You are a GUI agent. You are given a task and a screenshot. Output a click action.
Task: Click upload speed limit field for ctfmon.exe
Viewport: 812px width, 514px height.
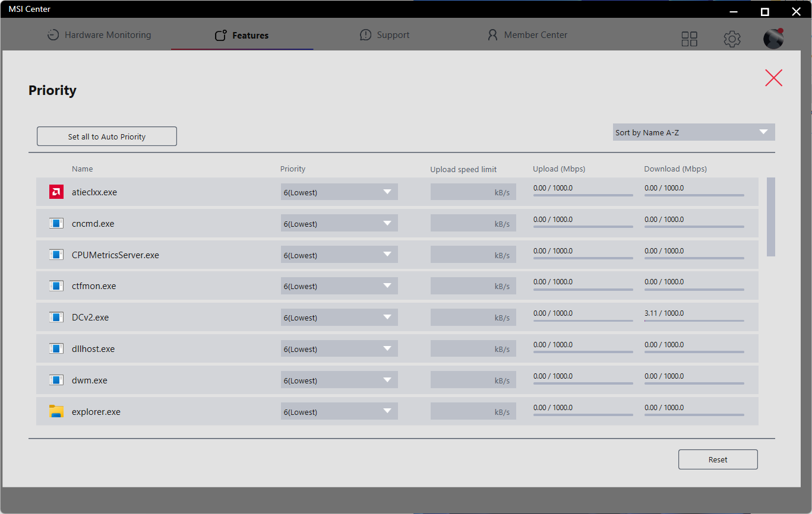coord(473,286)
